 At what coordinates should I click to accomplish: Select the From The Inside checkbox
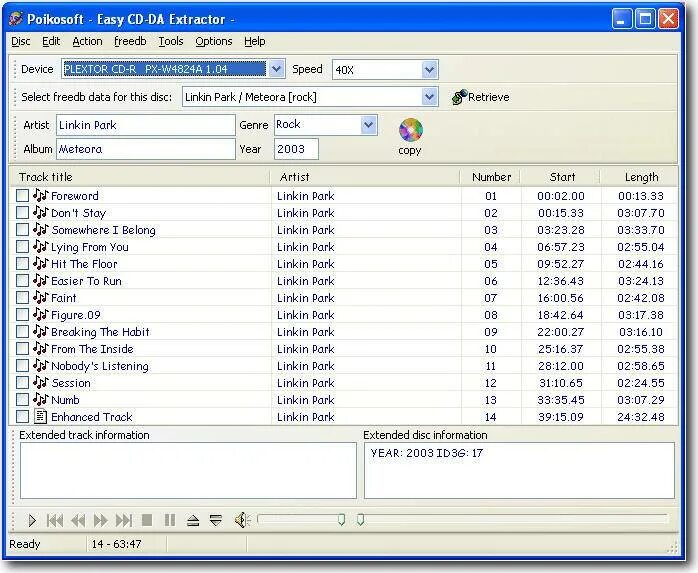(x=22, y=348)
